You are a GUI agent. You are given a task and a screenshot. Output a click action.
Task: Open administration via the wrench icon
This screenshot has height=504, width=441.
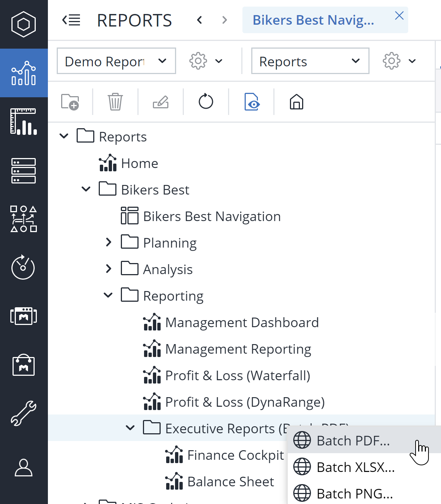[x=24, y=413]
